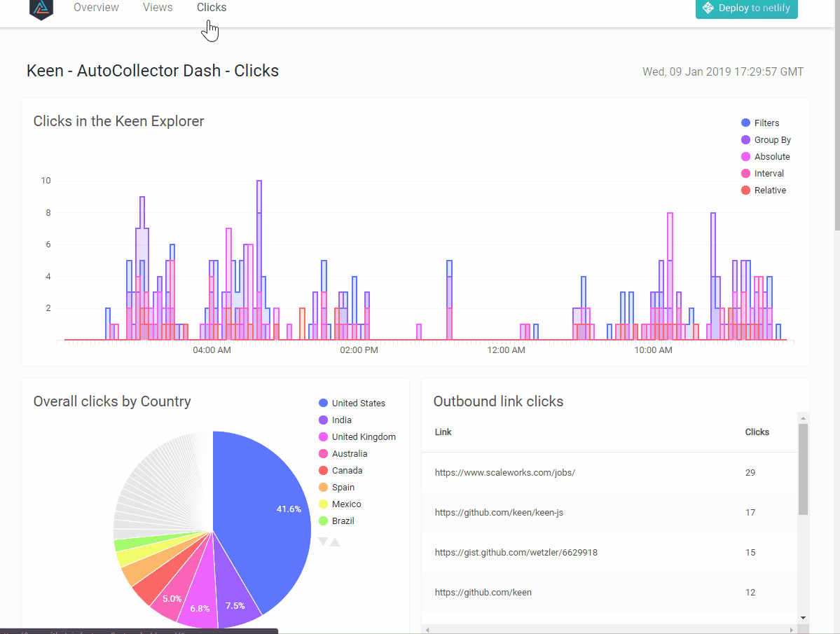Viewport: 840px width, 634px height.
Task: Toggle the Interval series legend item
Action: [x=762, y=174]
